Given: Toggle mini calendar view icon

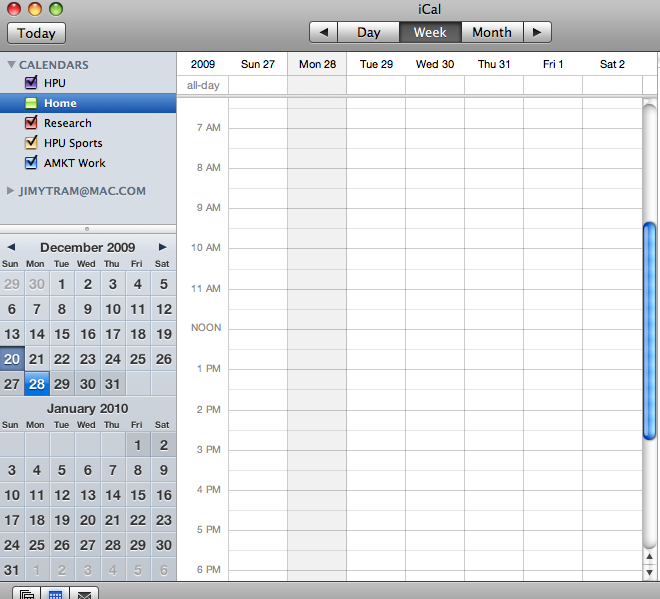Looking at the screenshot, I should 56,594.
